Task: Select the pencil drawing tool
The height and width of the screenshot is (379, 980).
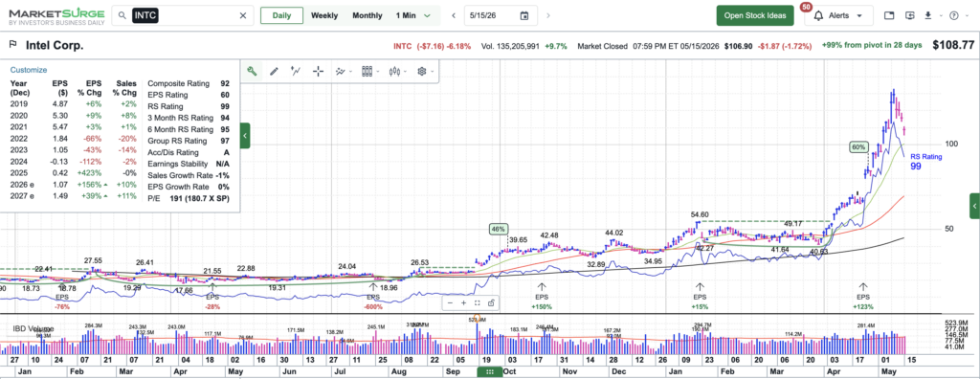Action: point(274,71)
